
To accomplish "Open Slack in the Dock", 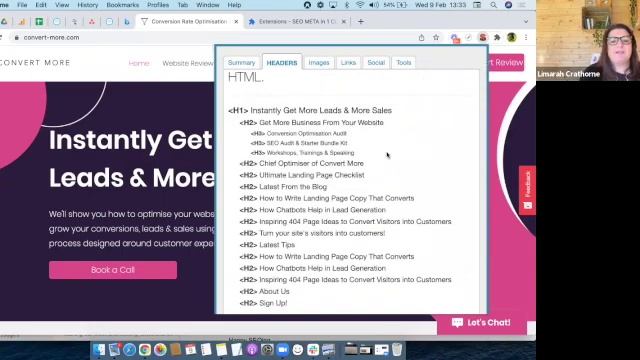I will (x=313, y=350).
